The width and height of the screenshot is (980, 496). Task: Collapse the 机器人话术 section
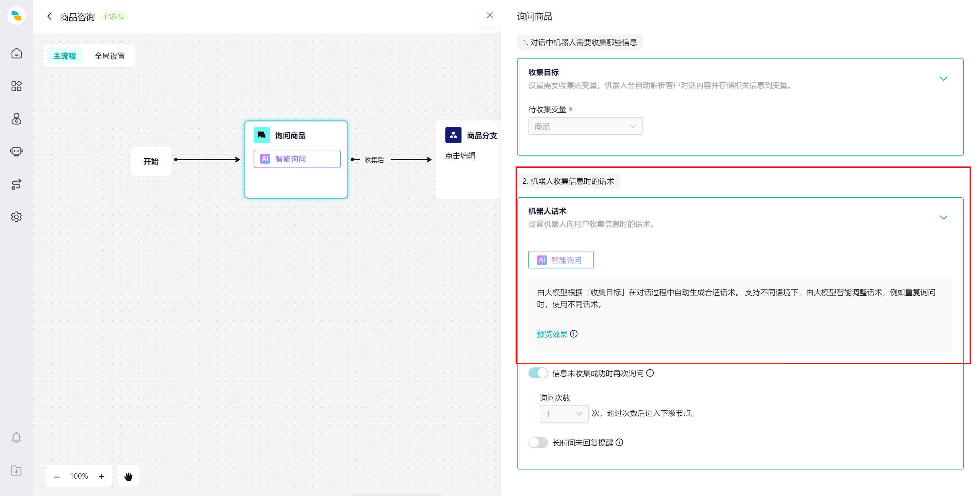pos(943,218)
